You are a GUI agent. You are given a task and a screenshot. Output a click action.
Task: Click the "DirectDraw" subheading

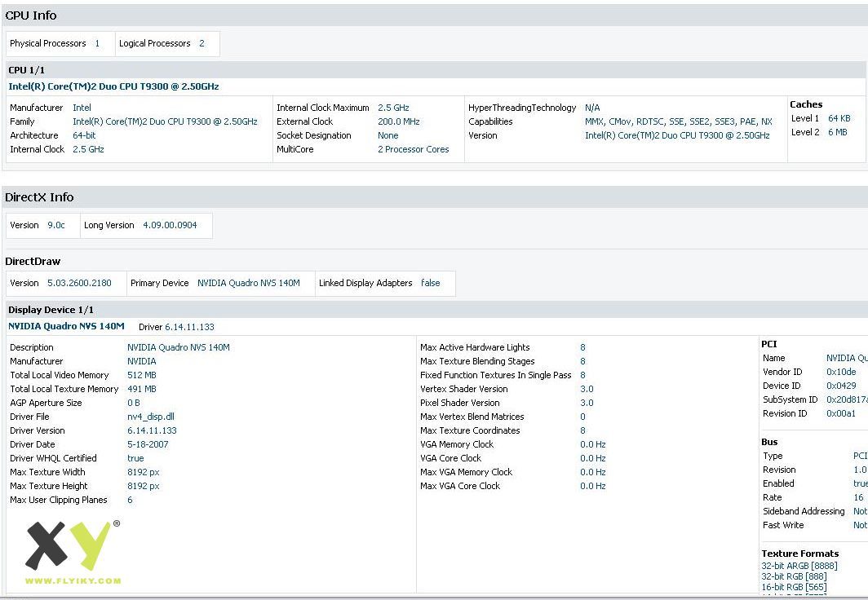(33, 262)
